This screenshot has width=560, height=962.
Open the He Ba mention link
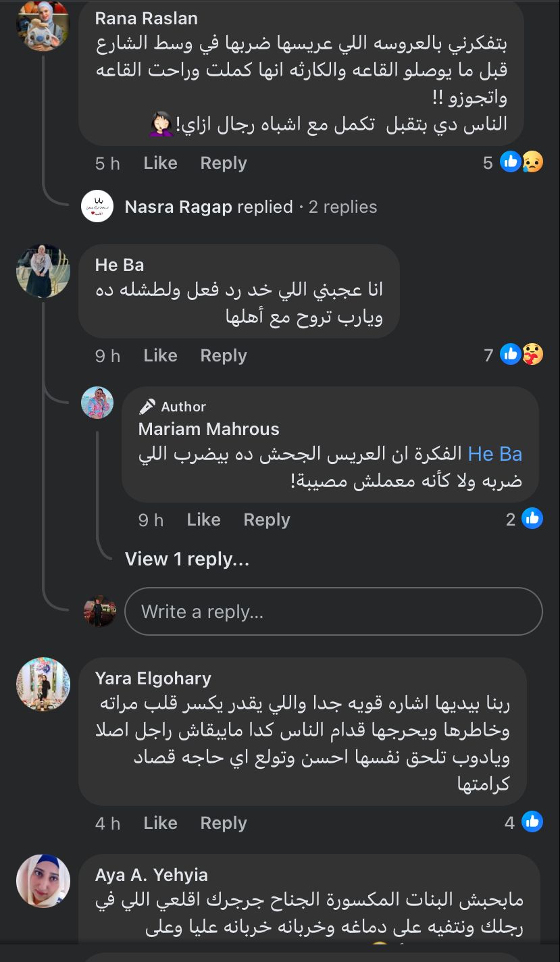[x=494, y=454]
